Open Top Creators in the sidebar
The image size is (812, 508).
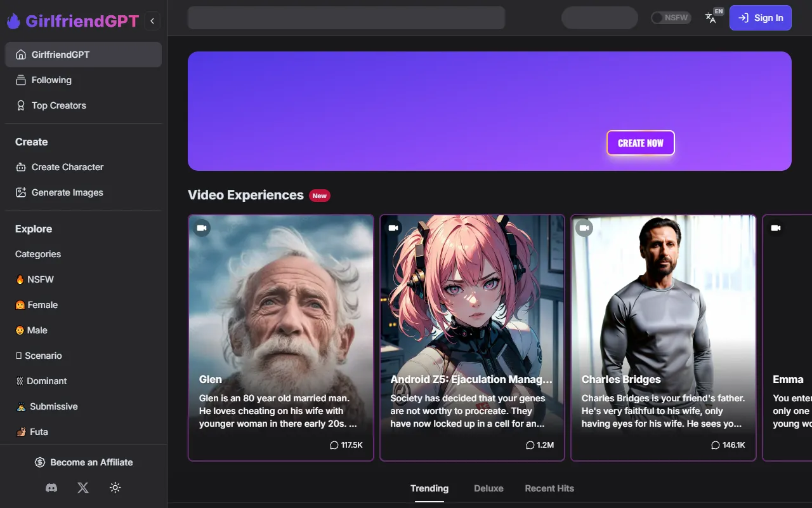58,105
